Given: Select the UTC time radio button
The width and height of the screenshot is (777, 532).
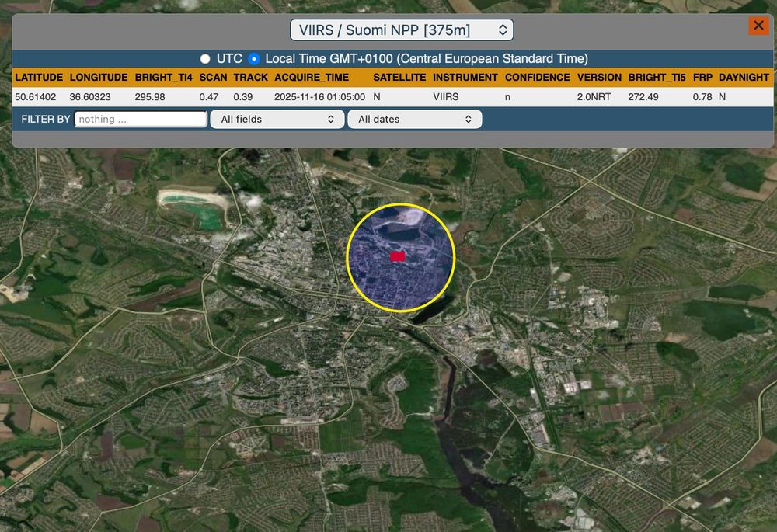Looking at the screenshot, I should pyautogui.click(x=205, y=59).
